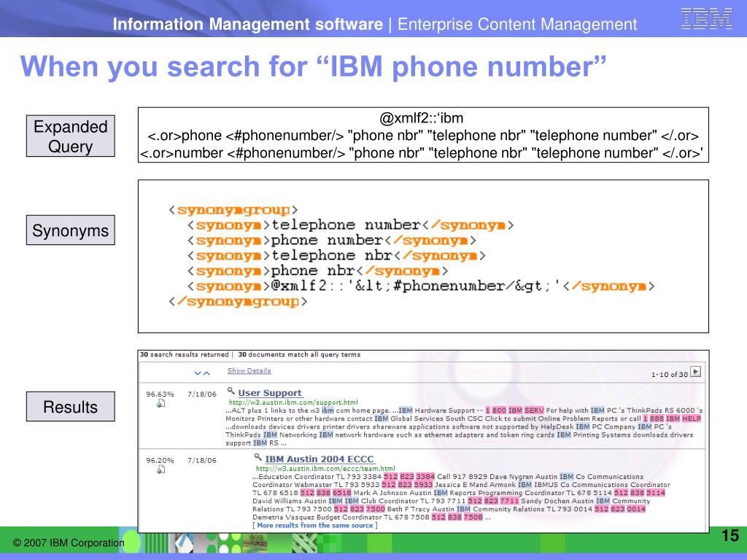Click the 'phone number' synonym entry
747x560 pixels.
click(x=332, y=241)
